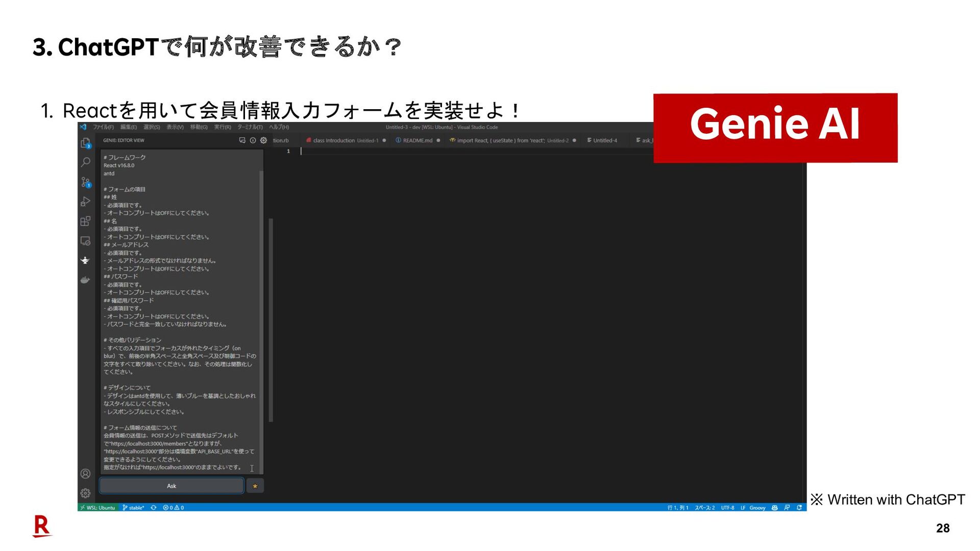980x551 pixels.
Task: Open the Extensions view icon
Action: coord(85,221)
